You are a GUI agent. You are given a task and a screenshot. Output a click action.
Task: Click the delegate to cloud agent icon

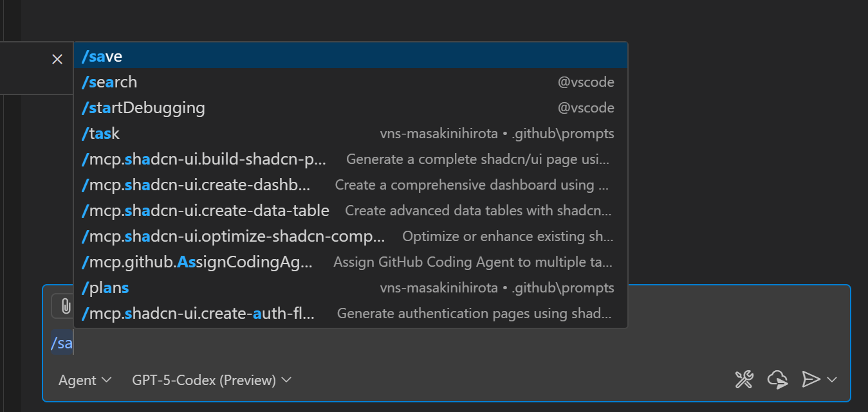pos(778,380)
